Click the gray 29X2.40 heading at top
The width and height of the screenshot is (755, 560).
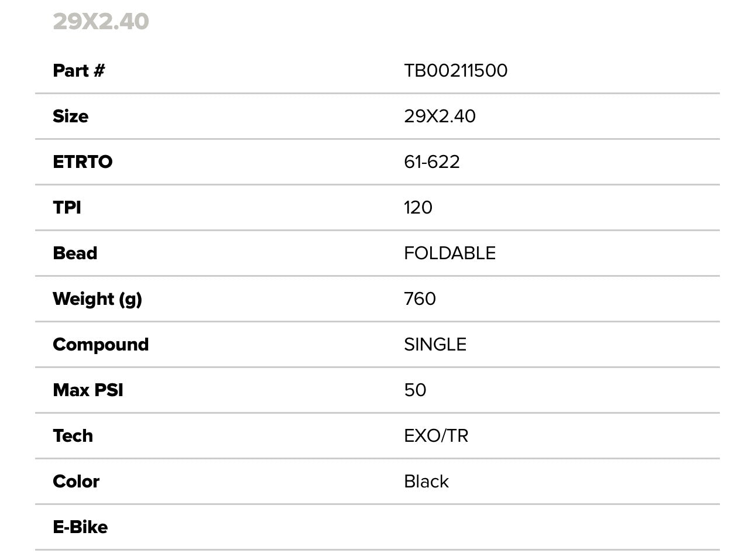pyautogui.click(x=101, y=22)
